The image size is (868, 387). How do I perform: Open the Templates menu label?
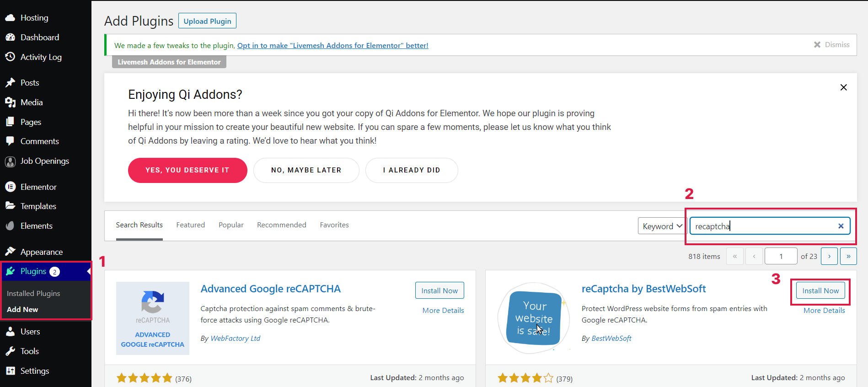click(38, 206)
